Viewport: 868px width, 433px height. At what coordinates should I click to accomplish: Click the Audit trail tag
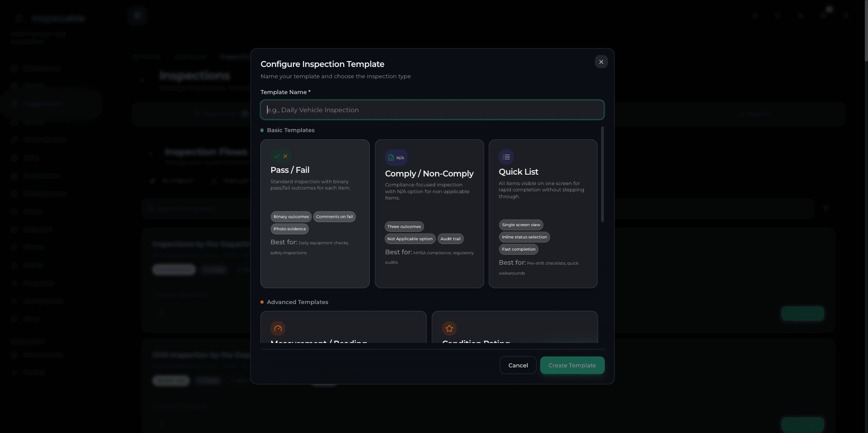point(451,239)
